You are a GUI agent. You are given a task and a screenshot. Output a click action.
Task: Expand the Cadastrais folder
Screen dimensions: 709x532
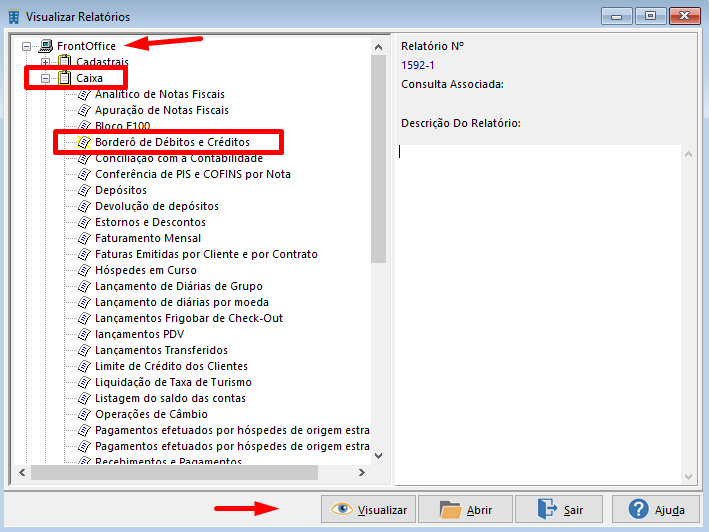tap(45, 62)
